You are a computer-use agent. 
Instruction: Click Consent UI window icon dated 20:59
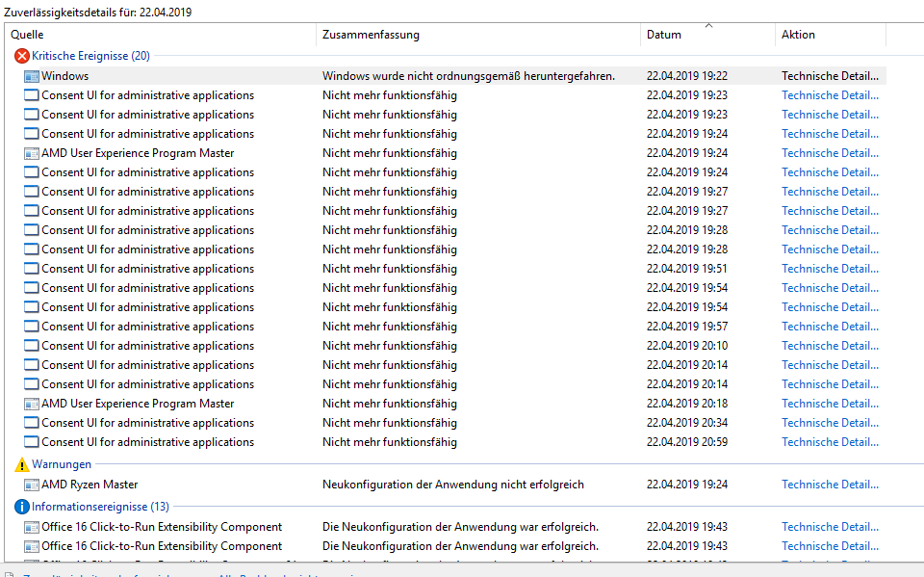[31, 442]
